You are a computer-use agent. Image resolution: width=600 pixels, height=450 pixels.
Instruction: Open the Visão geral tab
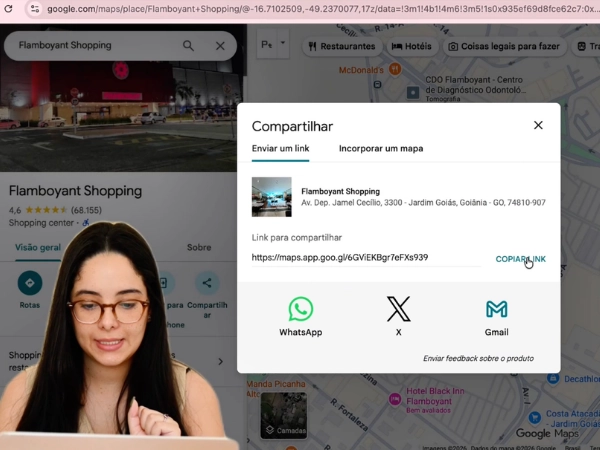38,248
